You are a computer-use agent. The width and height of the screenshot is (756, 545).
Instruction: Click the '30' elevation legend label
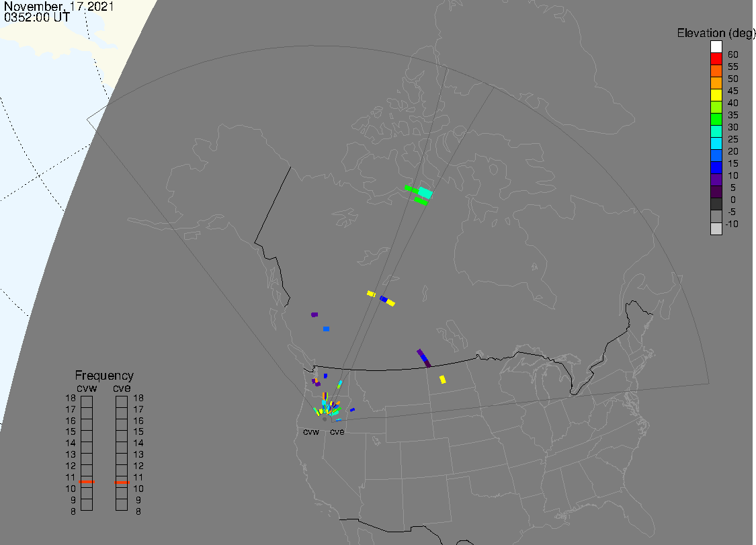733,127
